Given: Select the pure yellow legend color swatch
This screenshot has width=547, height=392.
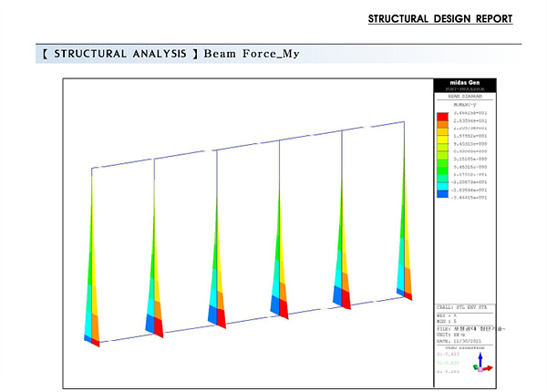Looking at the screenshot, I should [x=442, y=139].
